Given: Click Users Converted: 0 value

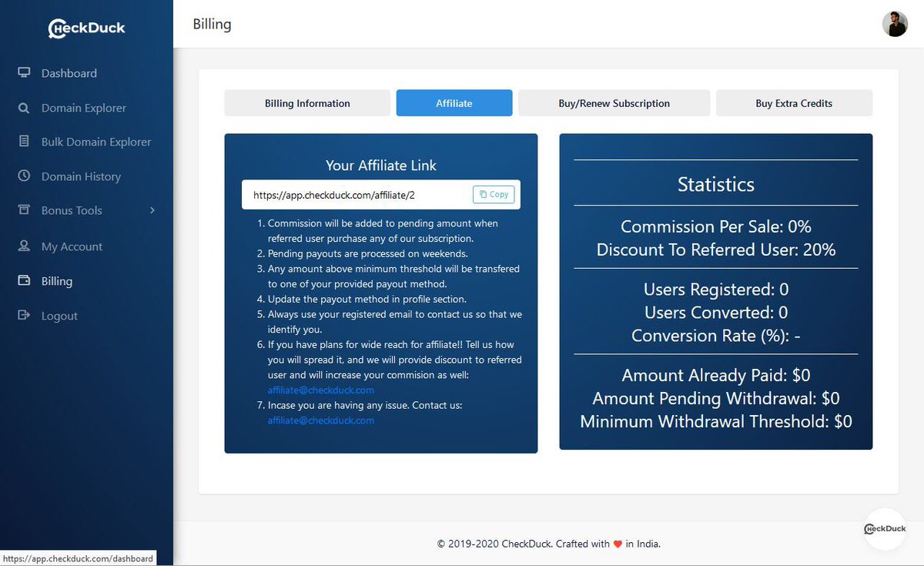Looking at the screenshot, I should 716,313.
